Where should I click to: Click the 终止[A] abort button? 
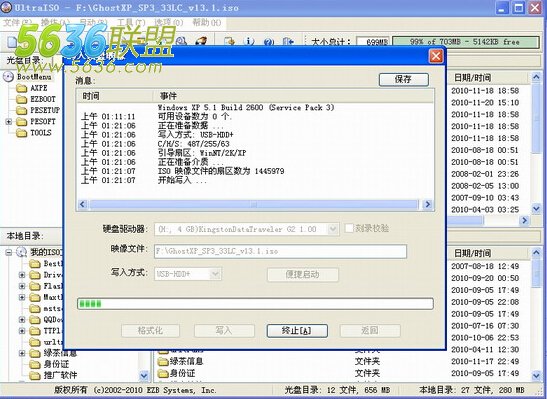(297, 330)
